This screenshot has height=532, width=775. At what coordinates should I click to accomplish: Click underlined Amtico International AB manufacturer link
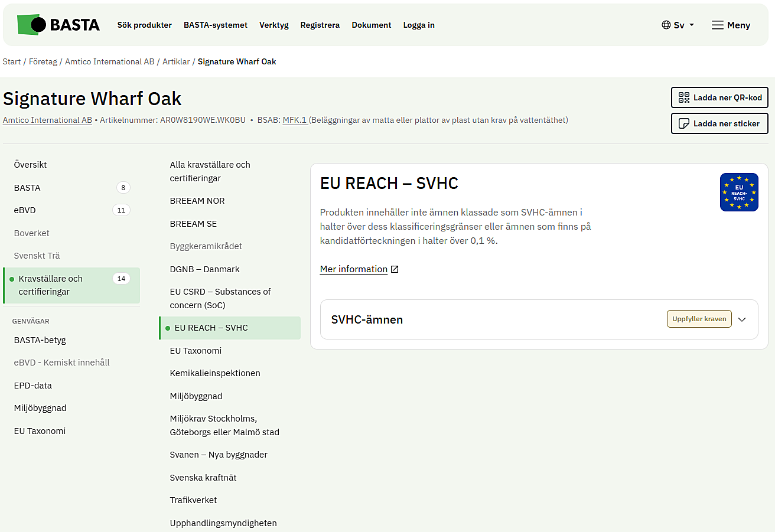click(x=47, y=120)
